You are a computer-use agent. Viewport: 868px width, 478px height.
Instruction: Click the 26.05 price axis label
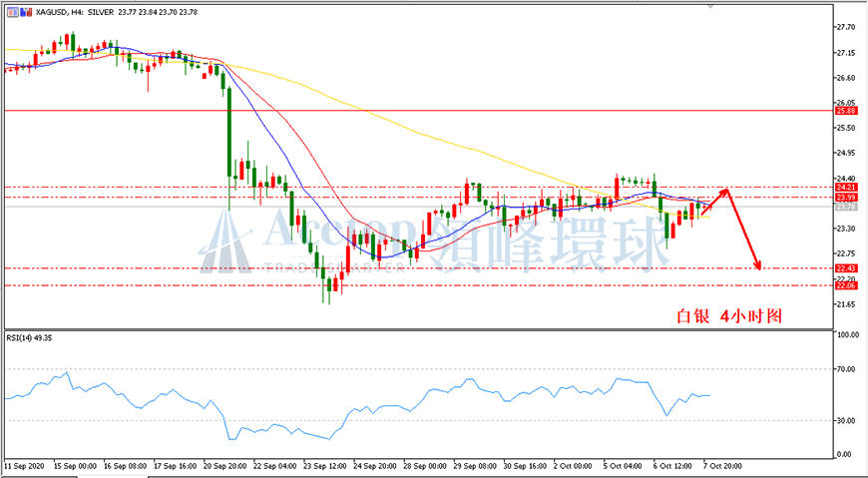coord(847,103)
